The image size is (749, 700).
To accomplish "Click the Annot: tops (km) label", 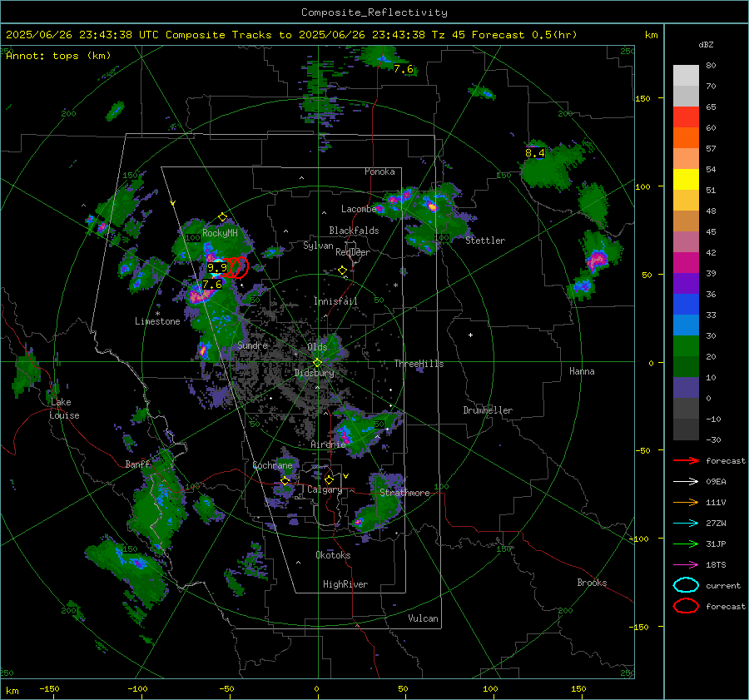I will (58, 56).
